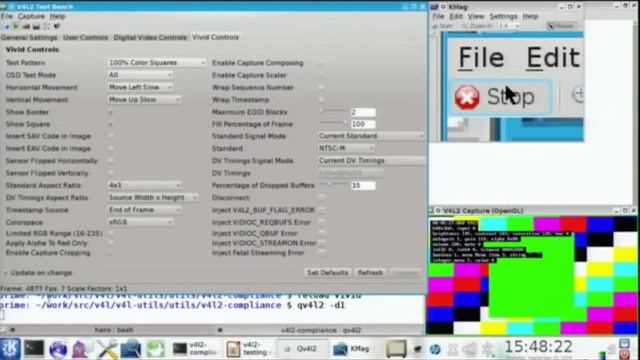Launch the terminal icon in the taskbar
The height and width of the screenshot is (360, 640).
[x=34, y=349]
